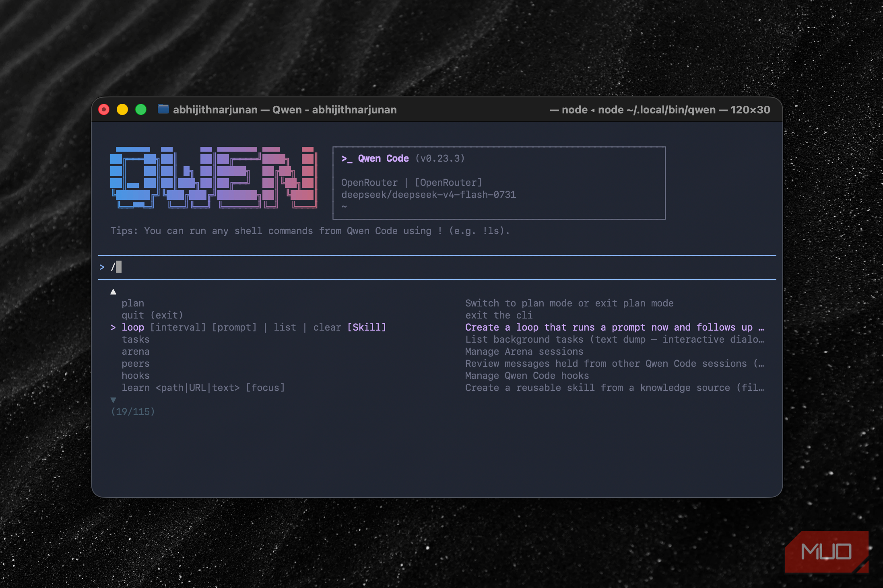The height and width of the screenshot is (588, 883).
Task: Click the node process path in the title bar
Action: tap(660, 109)
